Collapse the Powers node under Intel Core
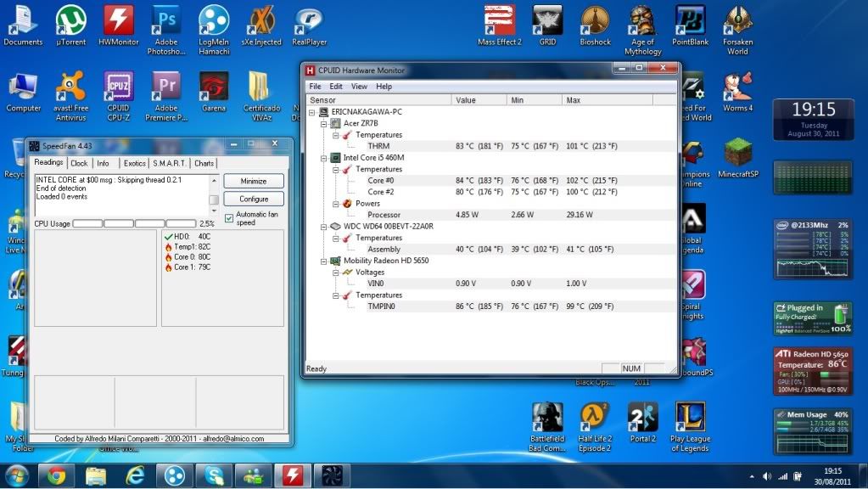The image size is (868, 489). [x=335, y=204]
